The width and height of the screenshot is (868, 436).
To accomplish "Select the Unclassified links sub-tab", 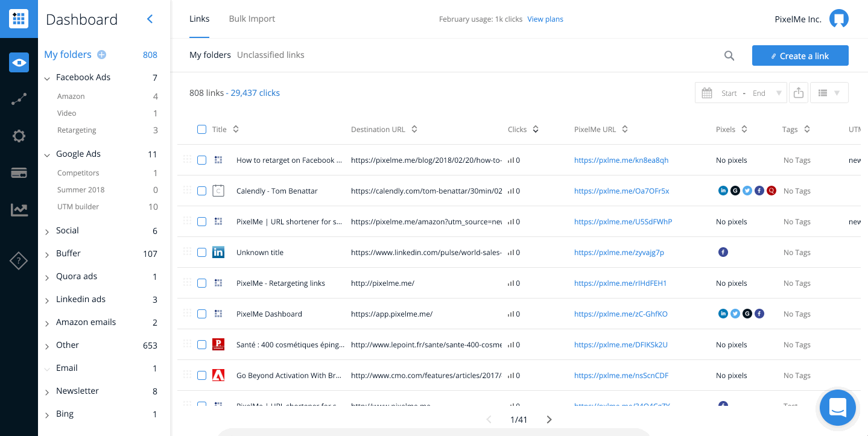I will pos(271,55).
